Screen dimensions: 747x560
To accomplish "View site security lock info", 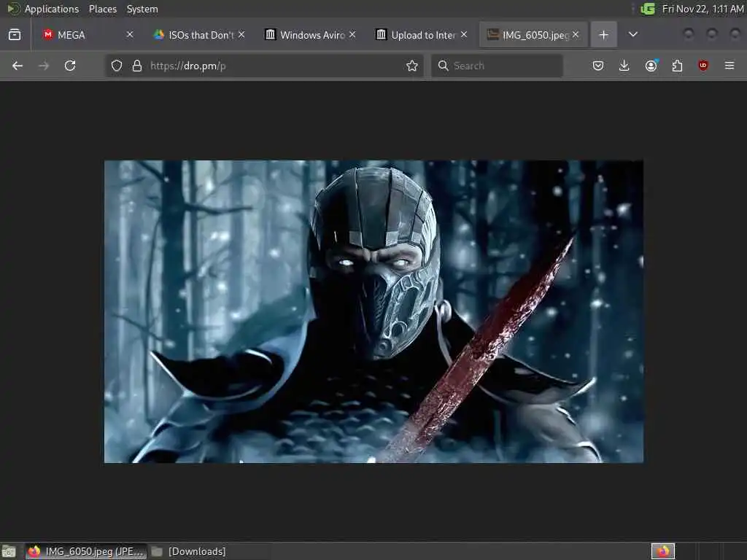I will (x=137, y=66).
